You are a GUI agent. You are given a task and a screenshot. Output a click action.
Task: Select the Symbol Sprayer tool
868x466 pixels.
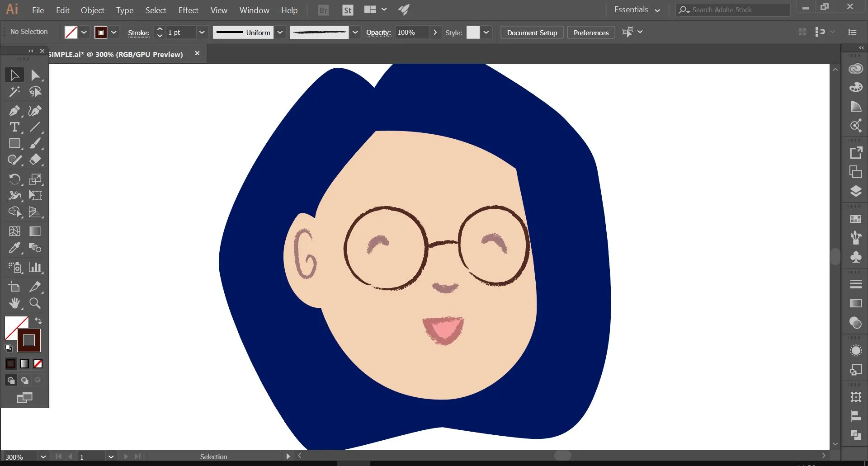click(14, 267)
